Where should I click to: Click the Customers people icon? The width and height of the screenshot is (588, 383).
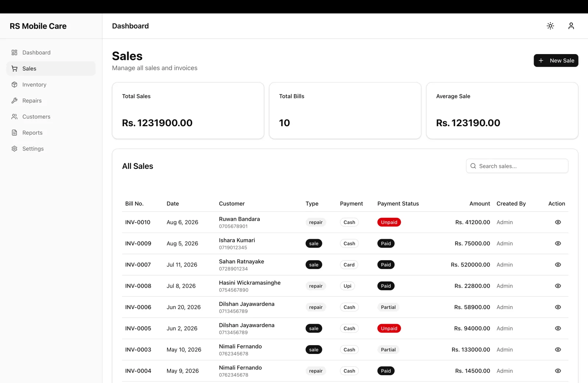pos(14,117)
